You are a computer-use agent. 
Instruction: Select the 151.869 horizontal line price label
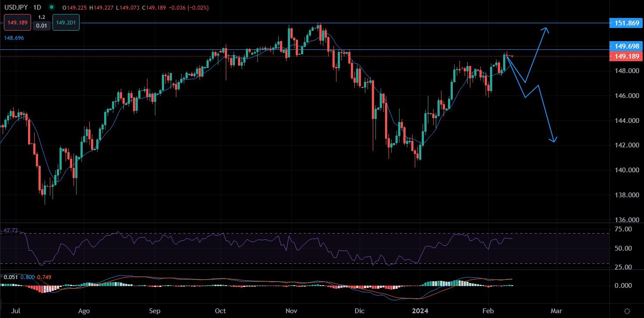[624, 23]
